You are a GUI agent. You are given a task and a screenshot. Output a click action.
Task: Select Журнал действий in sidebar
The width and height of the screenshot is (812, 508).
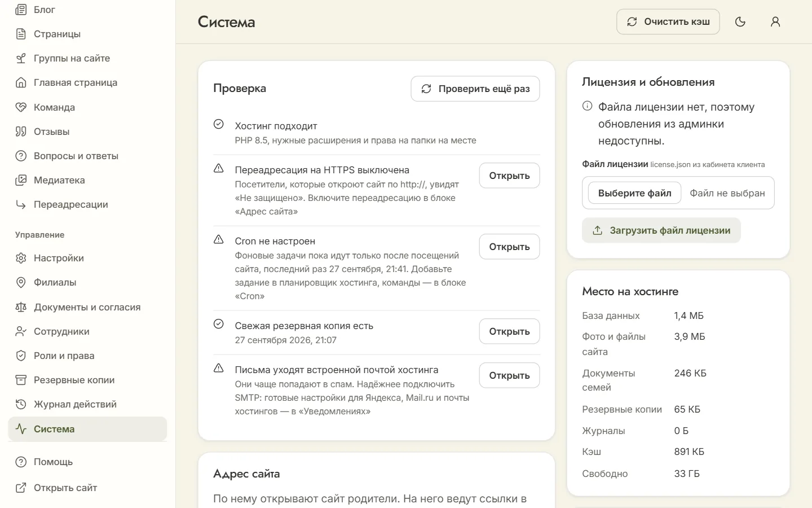(x=87, y=404)
